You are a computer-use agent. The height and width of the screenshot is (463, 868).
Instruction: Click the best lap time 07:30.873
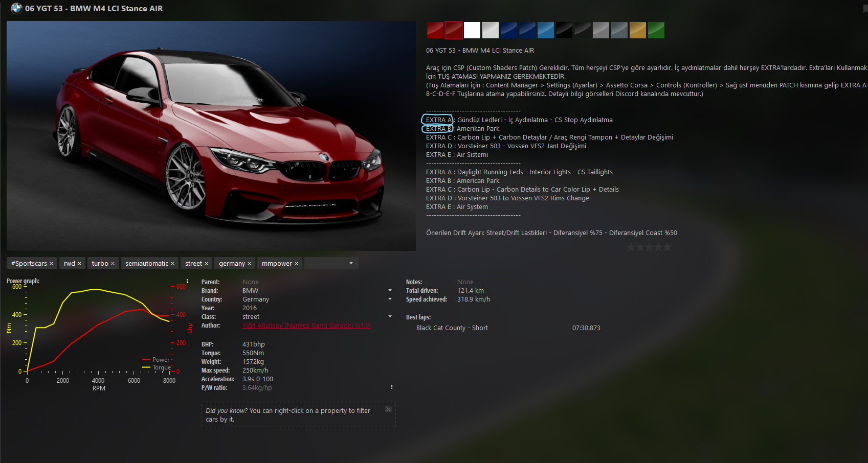pyautogui.click(x=586, y=328)
